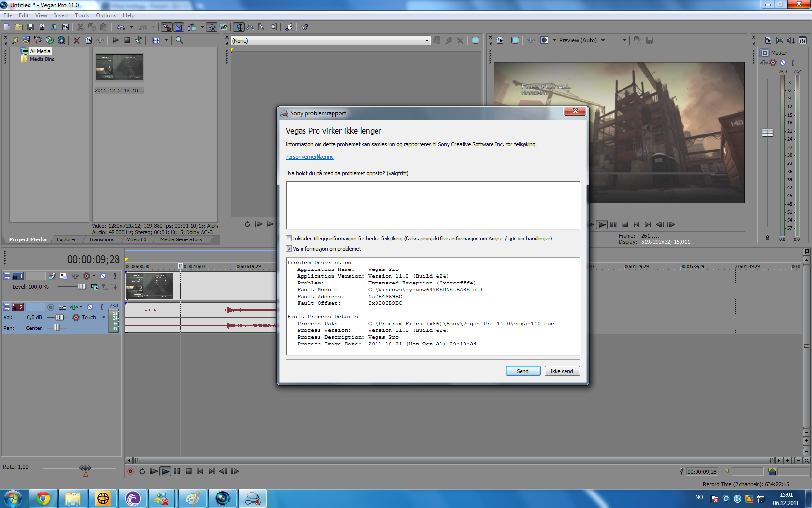Viewport: 812px width, 508px height.
Task: Mute video track 1
Action: point(103,276)
